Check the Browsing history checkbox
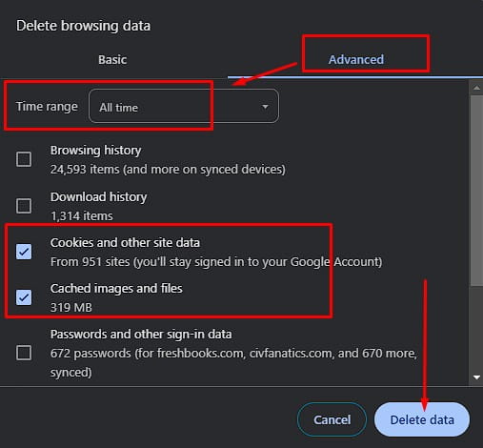The width and height of the screenshot is (483, 448). (x=24, y=159)
